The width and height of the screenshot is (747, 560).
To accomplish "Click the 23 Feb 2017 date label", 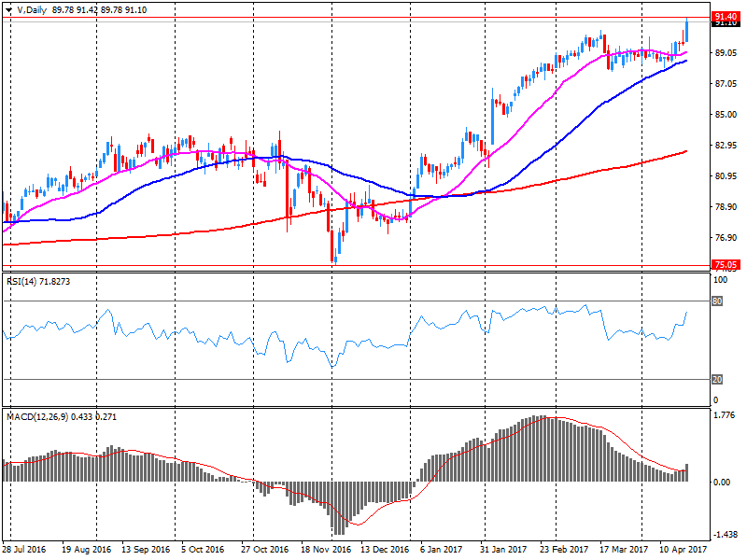I will [565, 551].
